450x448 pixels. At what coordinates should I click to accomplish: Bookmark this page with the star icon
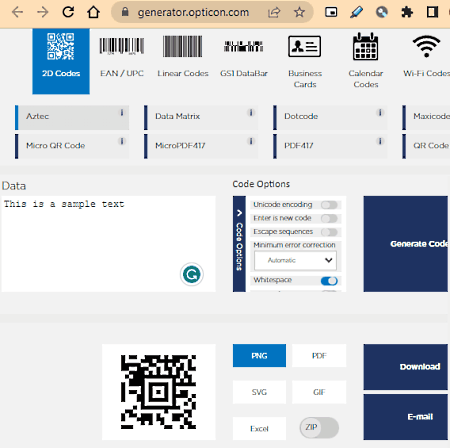pyautogui.click(x=299, y=12)
